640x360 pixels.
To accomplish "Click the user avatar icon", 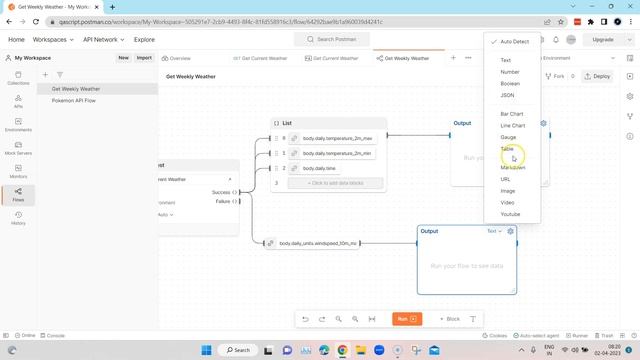I will coord(571,40).
